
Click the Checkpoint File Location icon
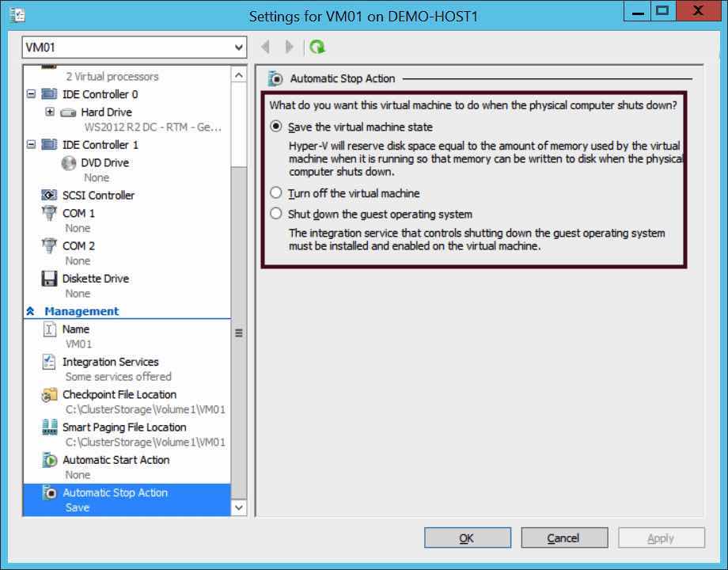tap(49, 394)
